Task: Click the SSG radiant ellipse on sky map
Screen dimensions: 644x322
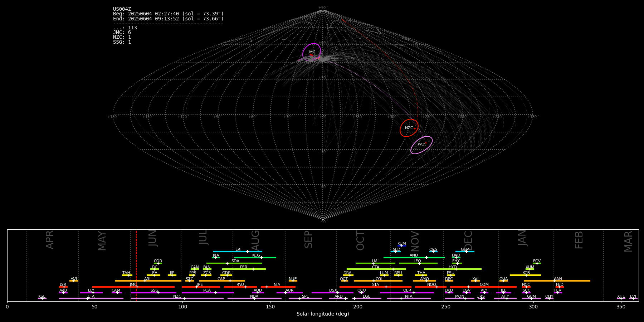Action: pyautogui.click(x=421, y=145)
